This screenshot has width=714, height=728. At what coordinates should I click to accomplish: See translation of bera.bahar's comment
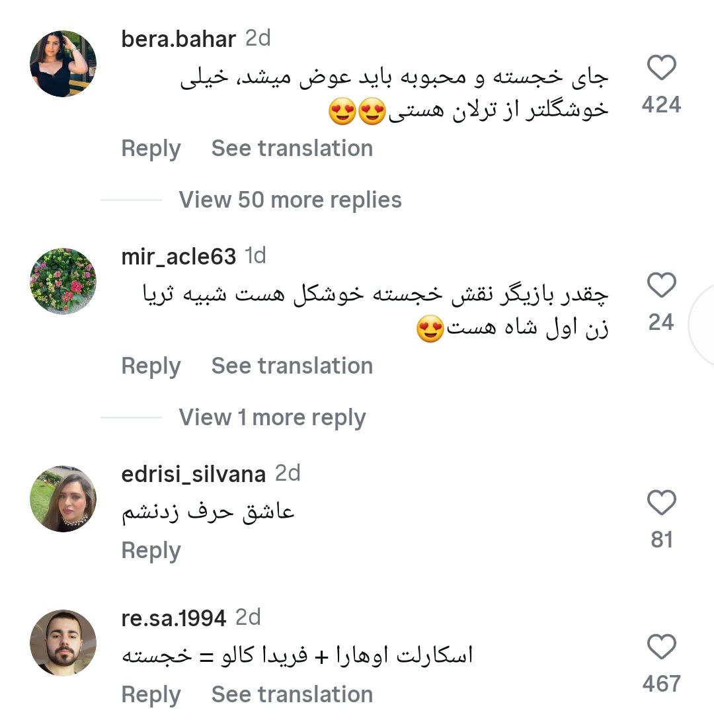[292, 149]
